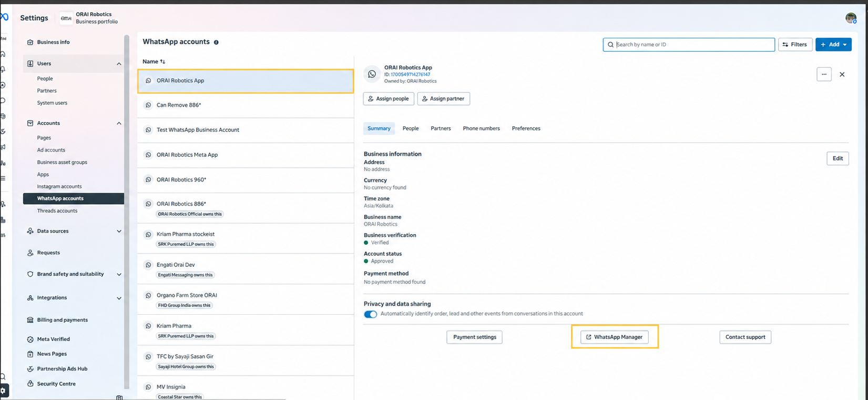Image resolution: width=868 pixels, height=400 pixels.
Task: Go to Partners under Users in sidebar
Action: coord(47,91)
